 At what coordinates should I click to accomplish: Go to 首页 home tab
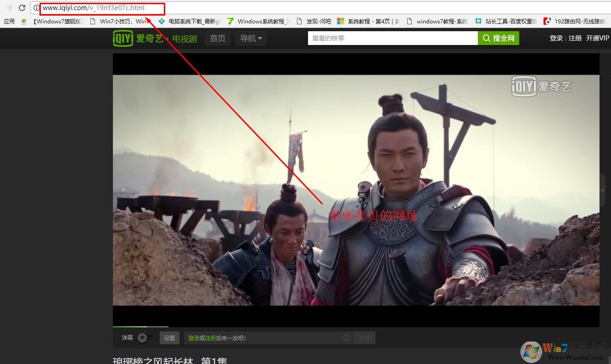click(218, 39)
